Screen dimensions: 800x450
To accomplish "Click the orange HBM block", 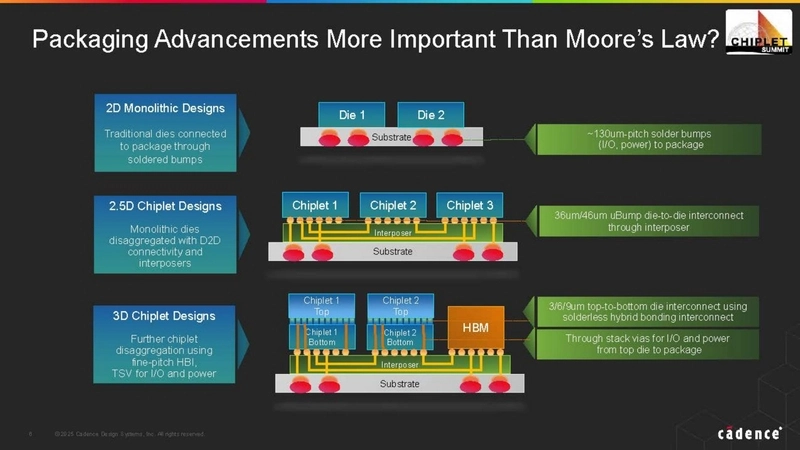I will pos(477,327).
